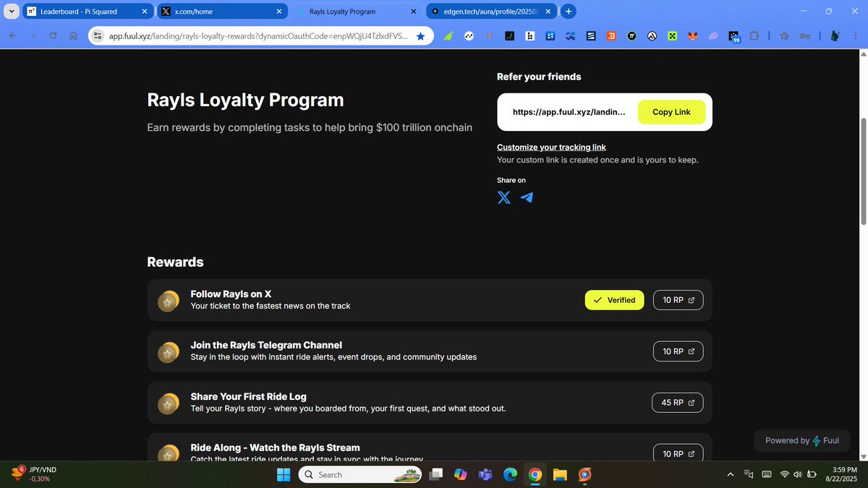Open the browser home page
Image resolution: width=868 pixels, height=488 pixels.
74,35
